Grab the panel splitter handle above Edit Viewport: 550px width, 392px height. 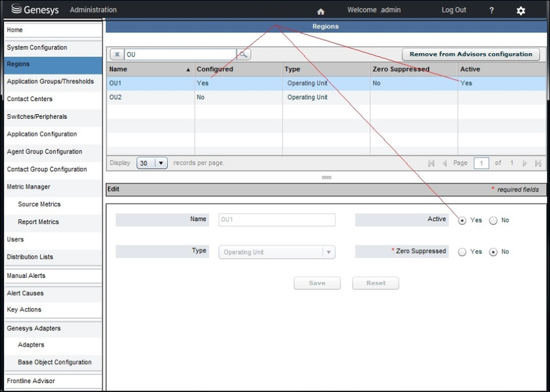pos(327,177)
